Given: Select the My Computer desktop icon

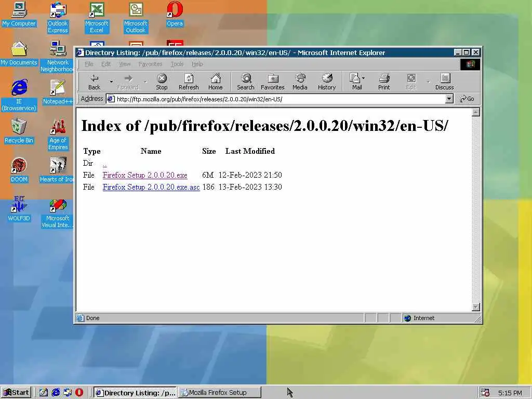Looking at the screenshot, I should coord(19,15).
